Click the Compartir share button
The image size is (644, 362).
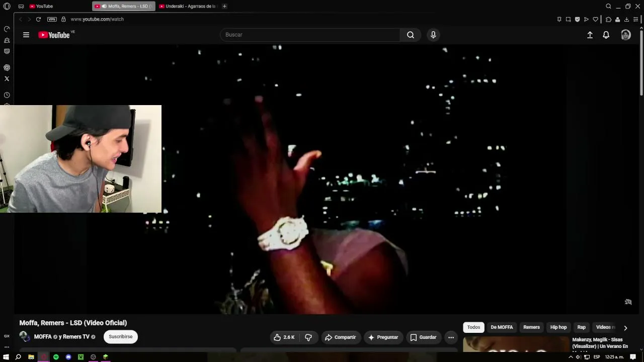341,337
